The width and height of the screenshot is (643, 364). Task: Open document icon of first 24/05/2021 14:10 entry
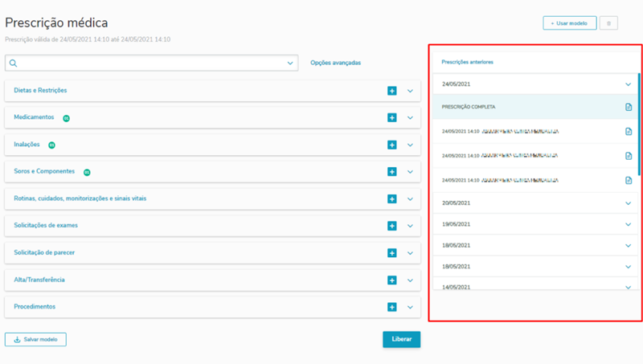[629, 132]
